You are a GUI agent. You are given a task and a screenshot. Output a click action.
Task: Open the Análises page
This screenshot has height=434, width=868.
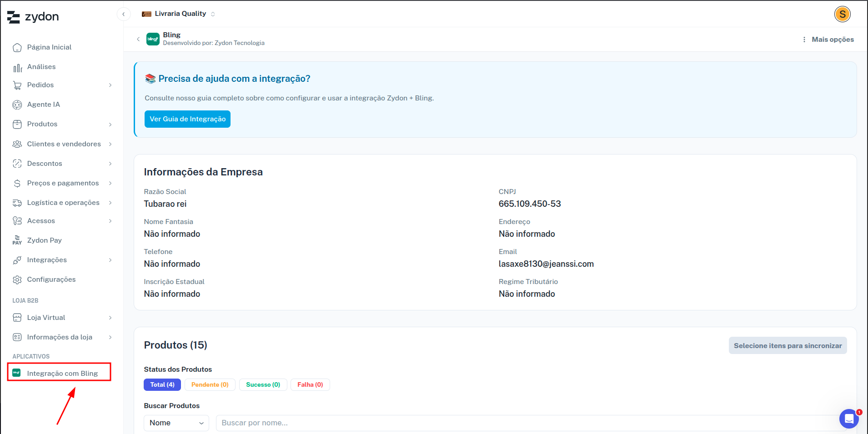[41, 67]
